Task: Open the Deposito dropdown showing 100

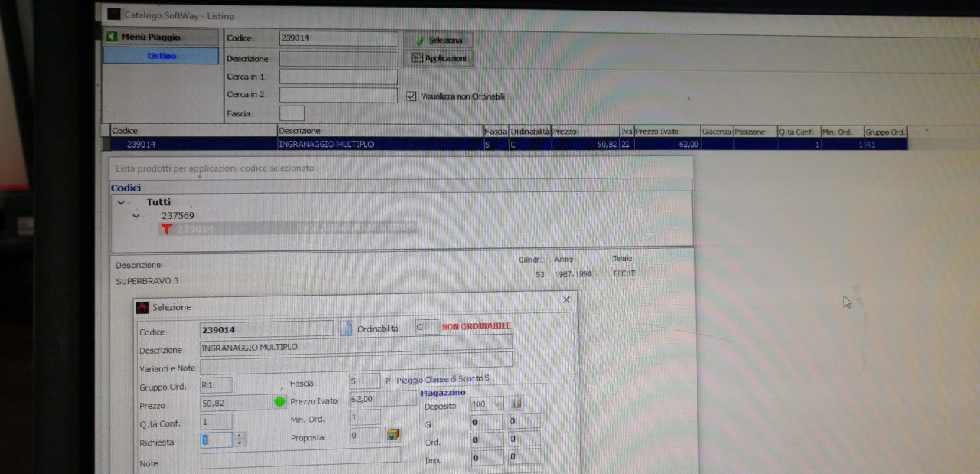Action: point(498,404)
